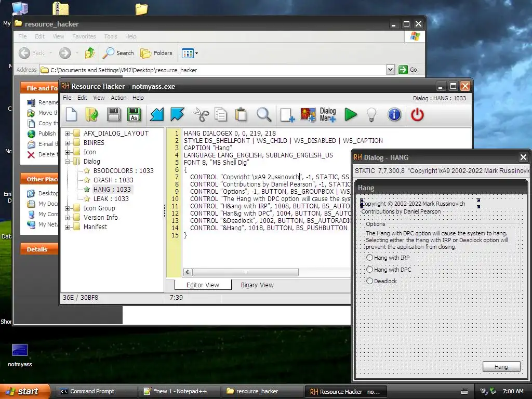Image resolution: width=532 pixels, height=399 pixels.
Task: Click the editor scrollbar left arrow
Action: (188, 272)
